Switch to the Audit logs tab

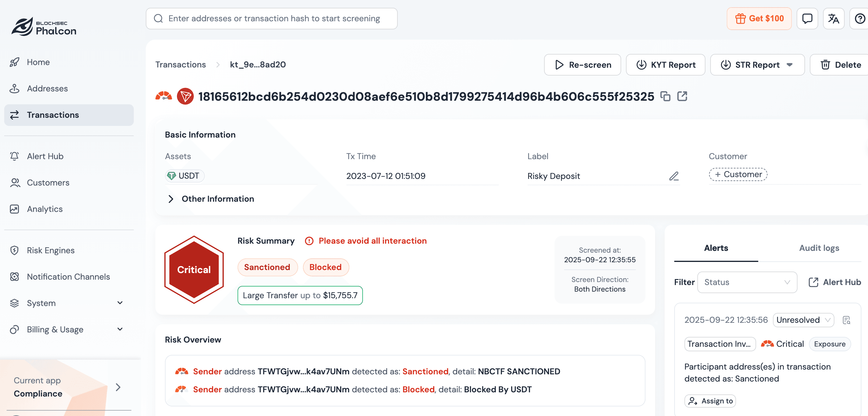(819, 248)
